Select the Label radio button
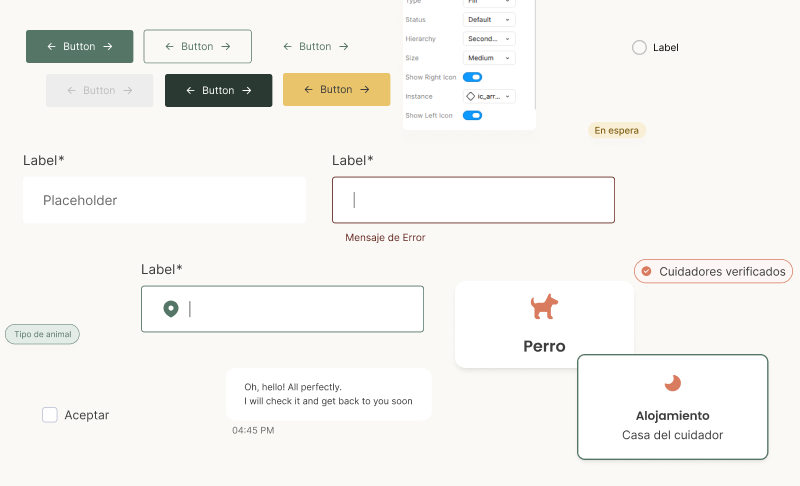This screenshot has width=800, height=486. coord(639,47)
